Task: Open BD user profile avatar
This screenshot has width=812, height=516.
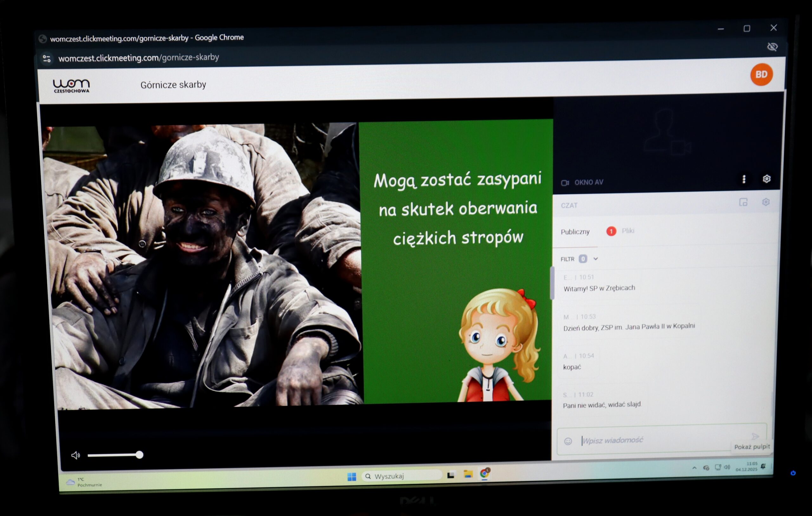Action: click(x=762, y=75)
